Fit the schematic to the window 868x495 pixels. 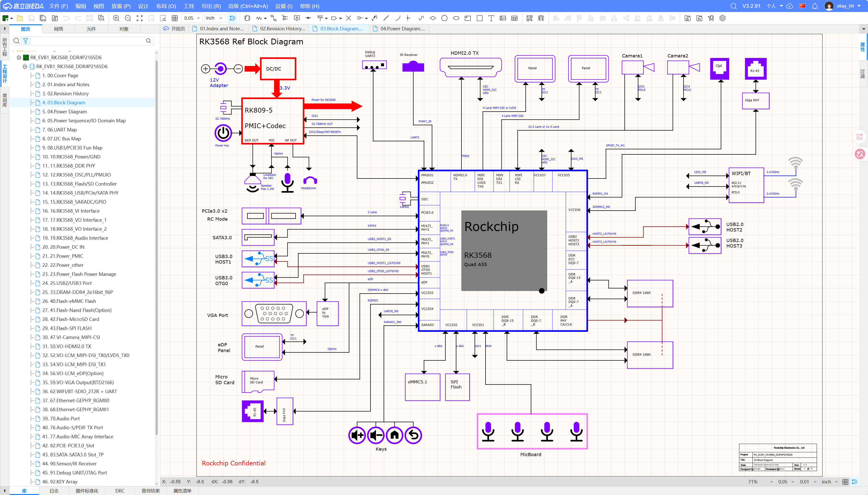(140, 18)
